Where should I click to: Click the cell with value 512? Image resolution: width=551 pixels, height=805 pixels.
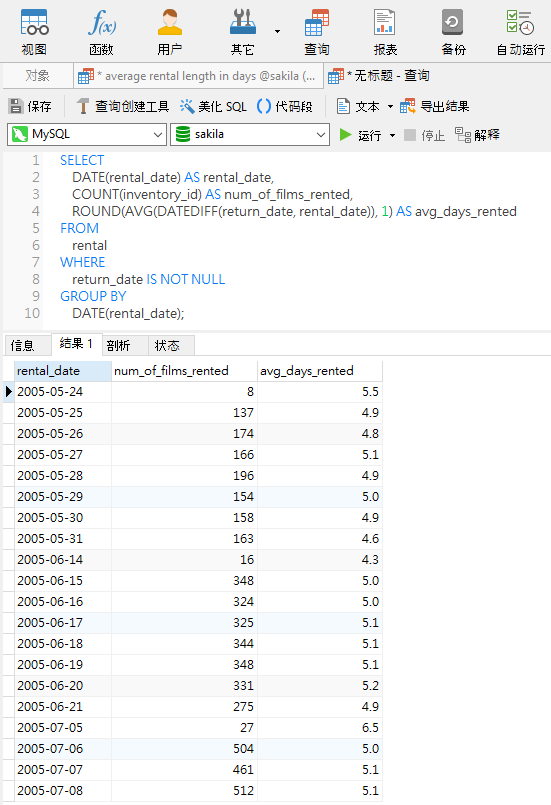point(184,791)
